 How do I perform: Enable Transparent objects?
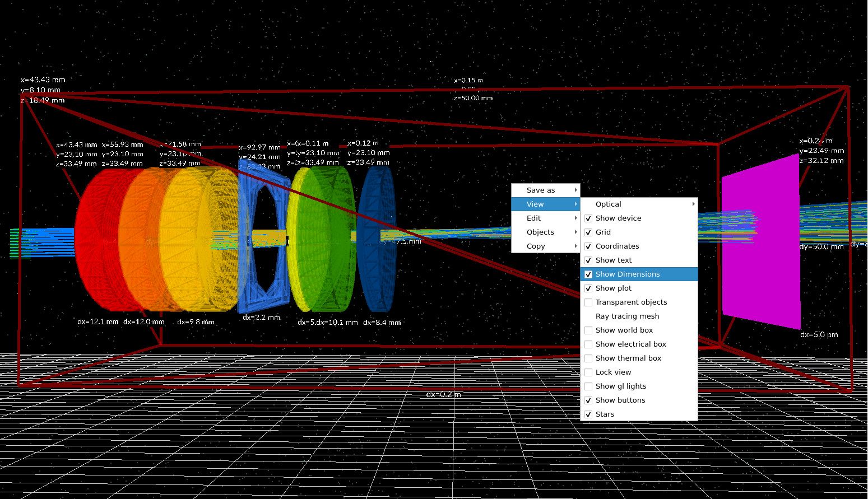click(x=631, y=302)
